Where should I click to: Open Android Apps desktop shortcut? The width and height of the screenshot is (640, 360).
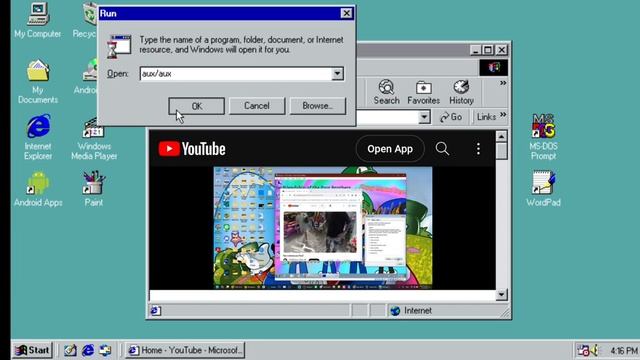coord(38,189)
